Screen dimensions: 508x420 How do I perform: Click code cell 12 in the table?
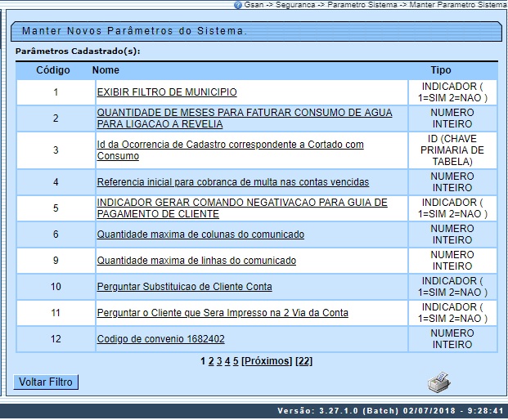click(56, 339)
